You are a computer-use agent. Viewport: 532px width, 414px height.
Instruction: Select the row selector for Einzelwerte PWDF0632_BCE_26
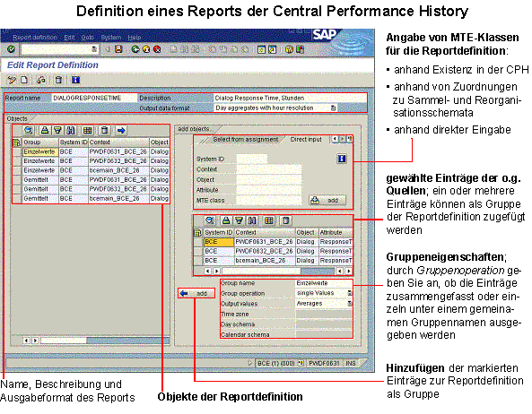17,161
